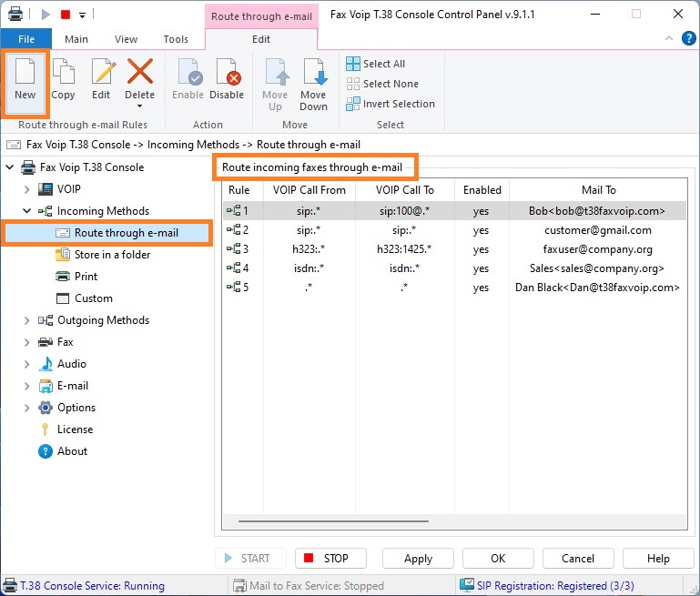This screenshot has width=700, height=596.
Task: Click SIP Registration status entry
Action: pos(547,586)
